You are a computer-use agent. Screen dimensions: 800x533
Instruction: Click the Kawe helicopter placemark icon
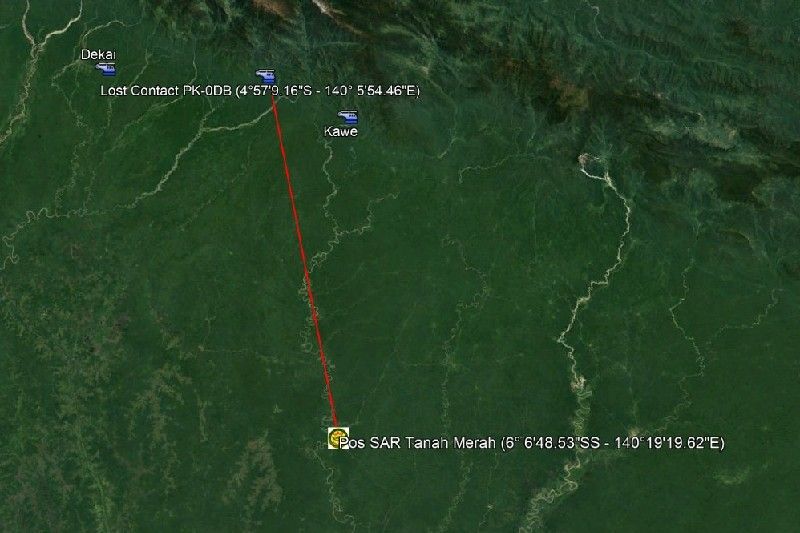pos(348,118)
